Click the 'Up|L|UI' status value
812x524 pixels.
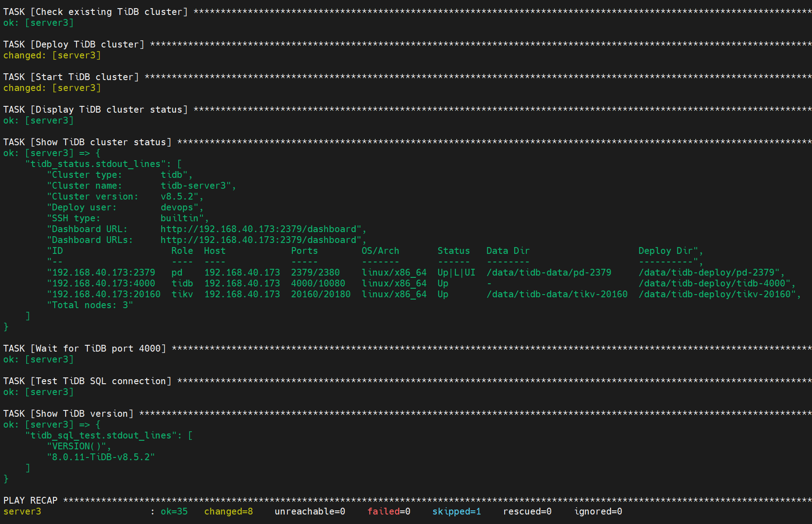(457, 272)
